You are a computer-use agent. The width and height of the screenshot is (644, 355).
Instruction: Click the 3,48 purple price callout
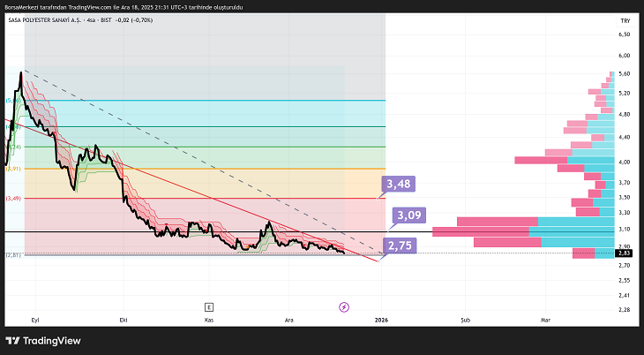pos(398,184)
